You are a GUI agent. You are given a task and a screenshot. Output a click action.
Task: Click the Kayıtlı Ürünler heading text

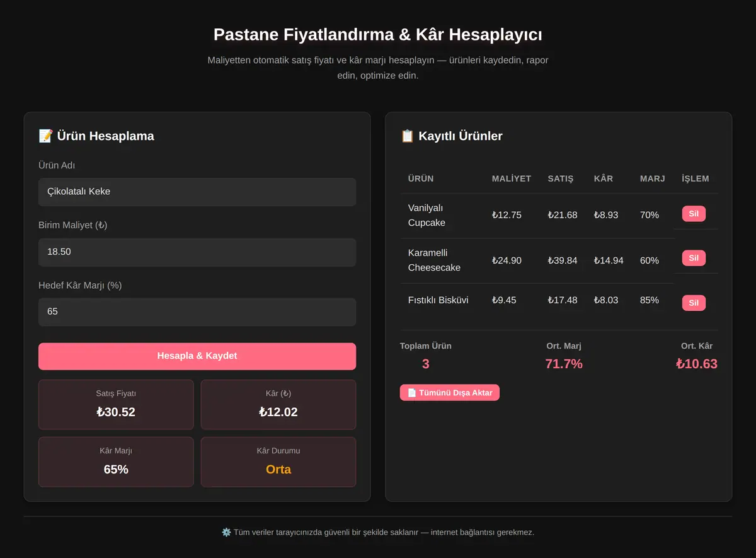pyautogui.click(x=461, y=136)
